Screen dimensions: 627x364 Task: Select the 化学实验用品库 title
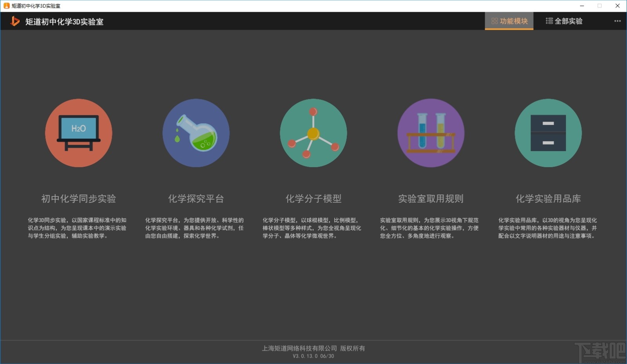548,199
